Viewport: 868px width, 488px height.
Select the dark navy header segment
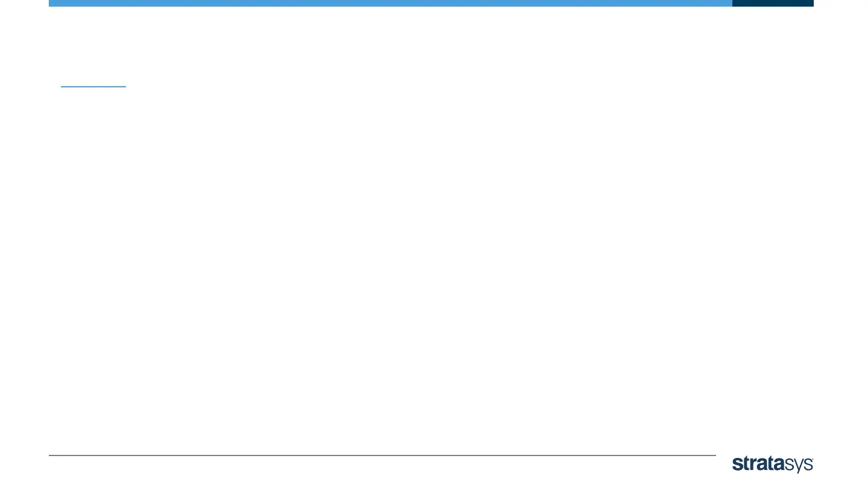[x=773, y=3]
